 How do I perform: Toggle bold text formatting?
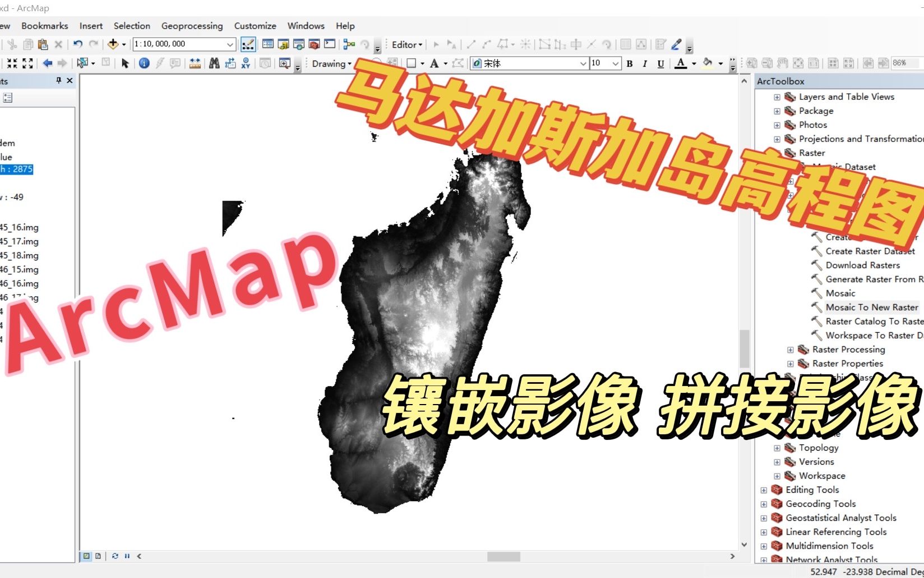(629, 63)
